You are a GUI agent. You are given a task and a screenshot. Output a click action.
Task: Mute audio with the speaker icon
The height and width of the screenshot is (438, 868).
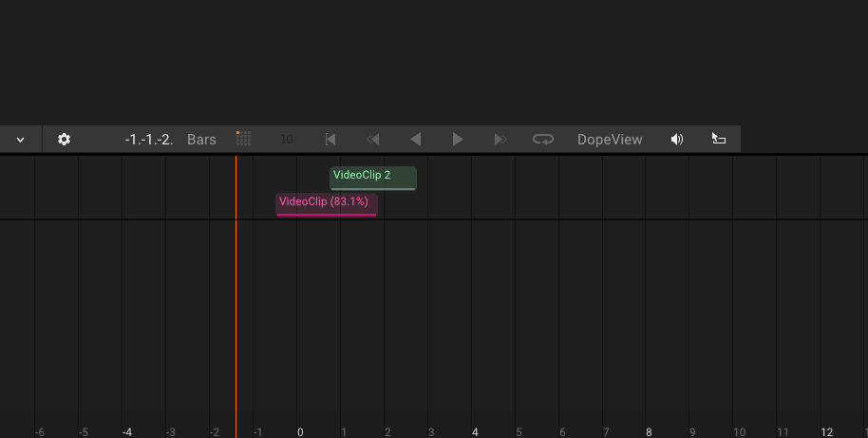[677, 140]
